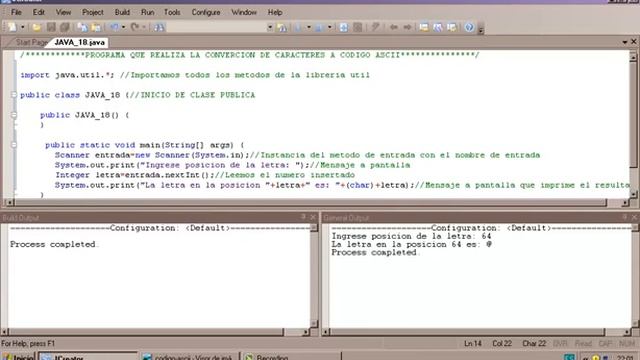Click the leftmost of three view-window icons
Screen dimensions: 640x360
[424, 27]
